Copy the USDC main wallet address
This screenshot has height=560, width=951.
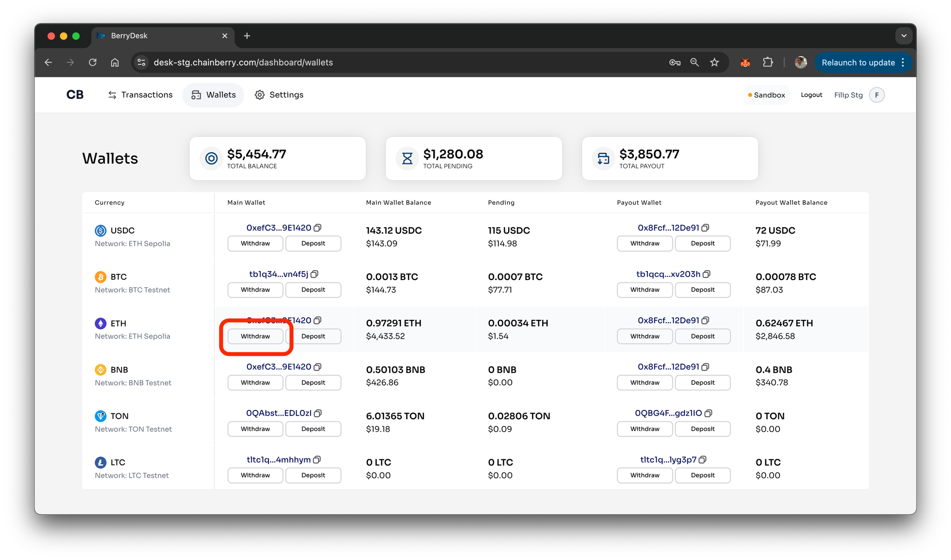(x=318, y=228)
